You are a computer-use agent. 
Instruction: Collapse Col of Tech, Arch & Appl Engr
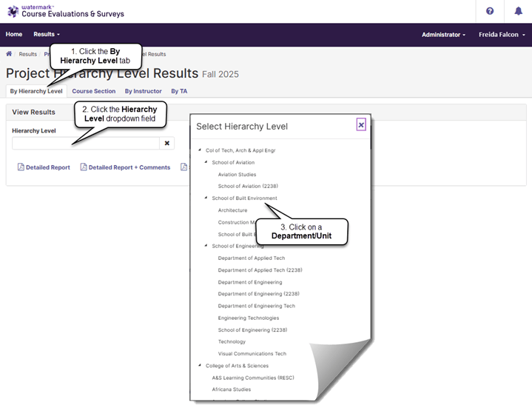200,150
